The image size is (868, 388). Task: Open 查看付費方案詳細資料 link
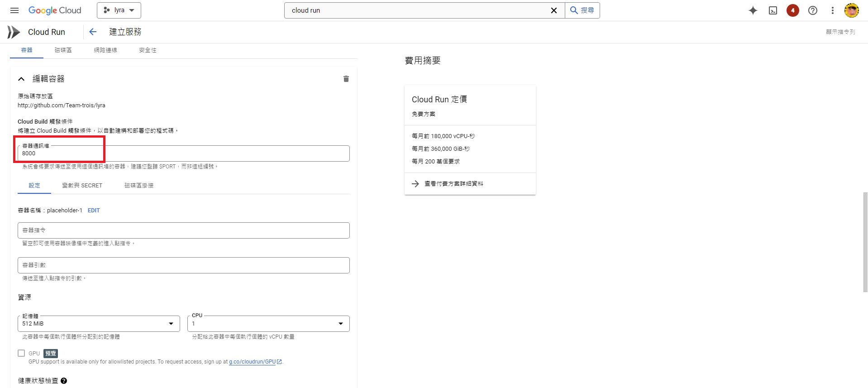click(x=454, y=184)
